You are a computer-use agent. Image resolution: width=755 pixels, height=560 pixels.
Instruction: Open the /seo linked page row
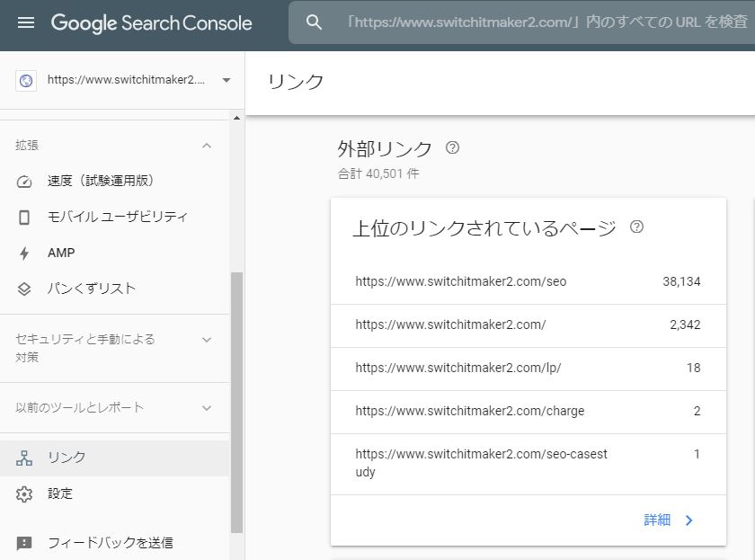[528, 281]
